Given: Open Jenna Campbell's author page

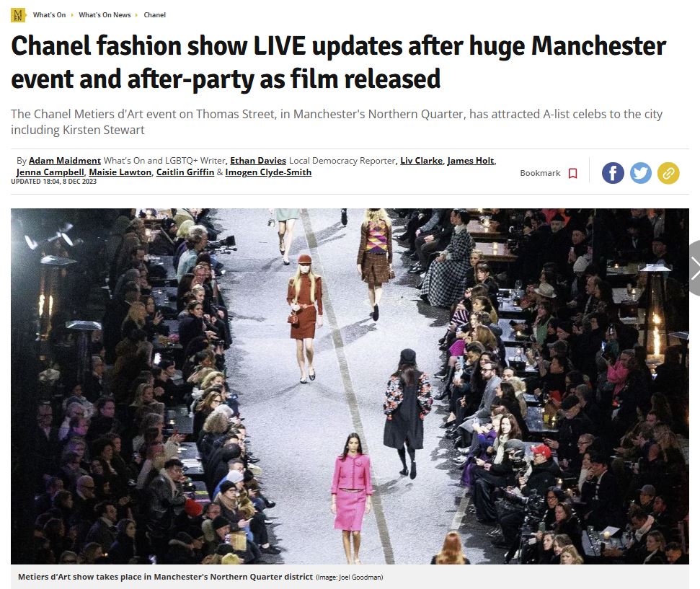Looking at the screenshot, I should tap(50, 172).
